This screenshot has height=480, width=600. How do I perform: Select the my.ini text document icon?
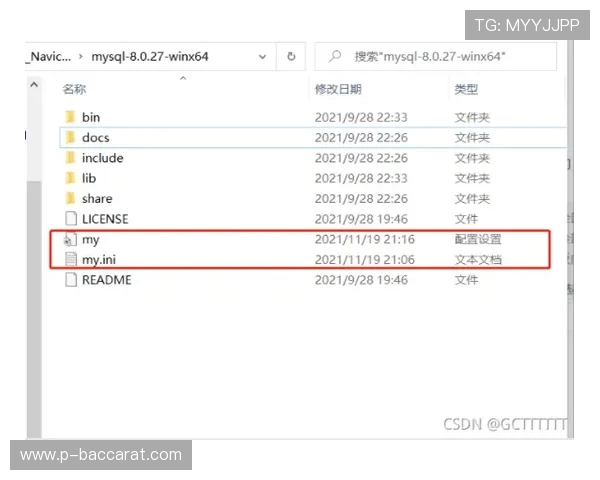pyautogui.click(x=71, y=259)
